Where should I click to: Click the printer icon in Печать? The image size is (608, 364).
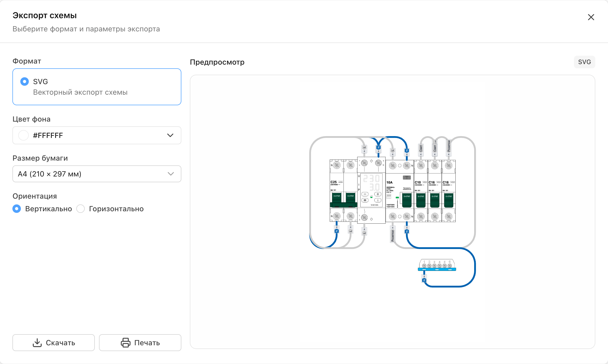click(126, 343)
